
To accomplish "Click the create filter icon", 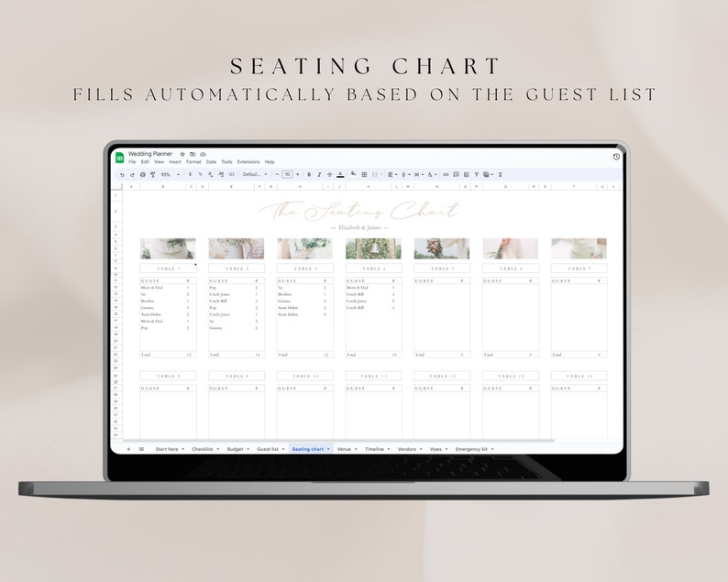I will click(x=477, y=175).
